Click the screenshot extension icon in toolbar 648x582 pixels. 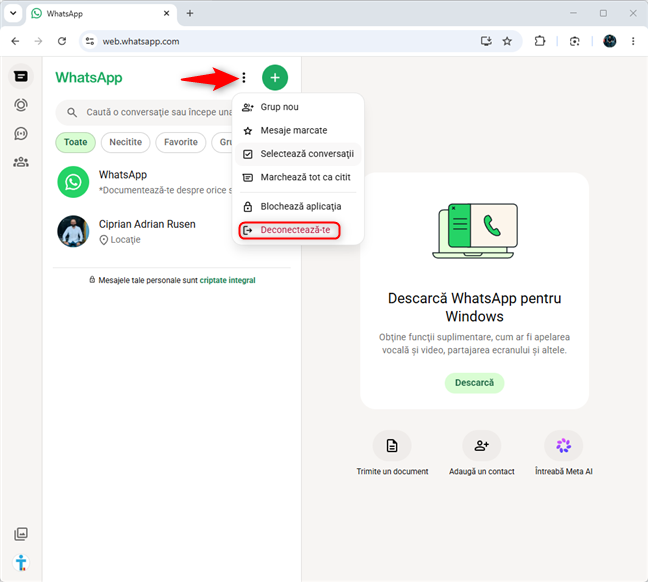[x=574, y=41]
